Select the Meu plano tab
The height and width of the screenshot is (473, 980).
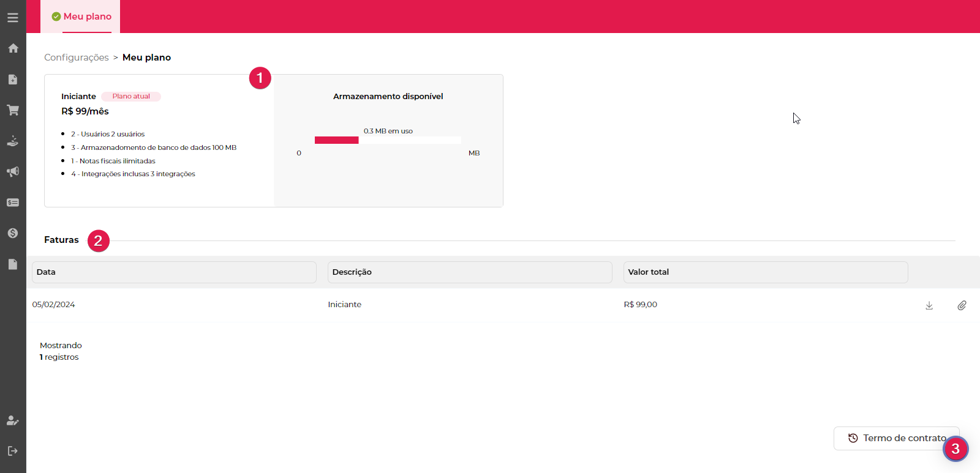(81, 17)
